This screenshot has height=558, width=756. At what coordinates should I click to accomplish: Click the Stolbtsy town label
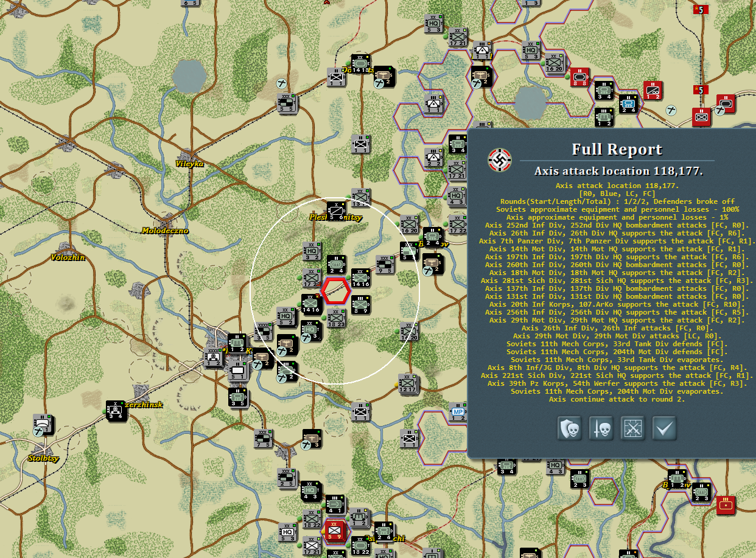click(44, 458)
